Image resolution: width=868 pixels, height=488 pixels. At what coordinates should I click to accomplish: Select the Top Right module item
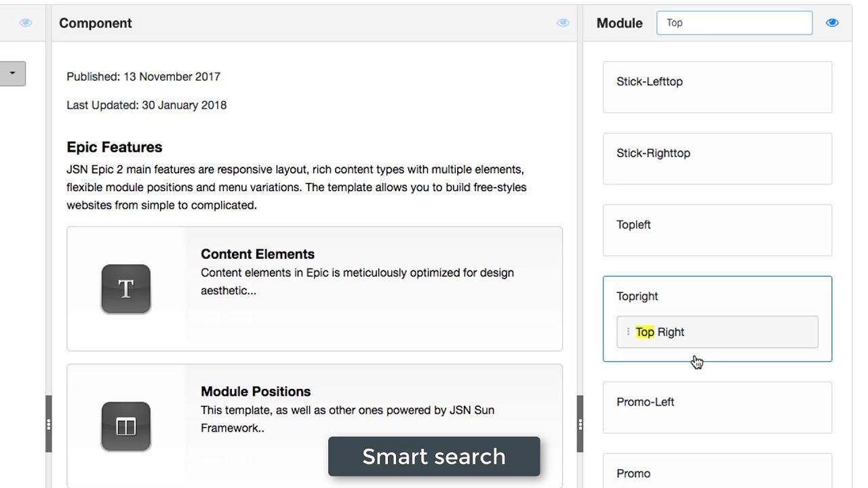717,332
